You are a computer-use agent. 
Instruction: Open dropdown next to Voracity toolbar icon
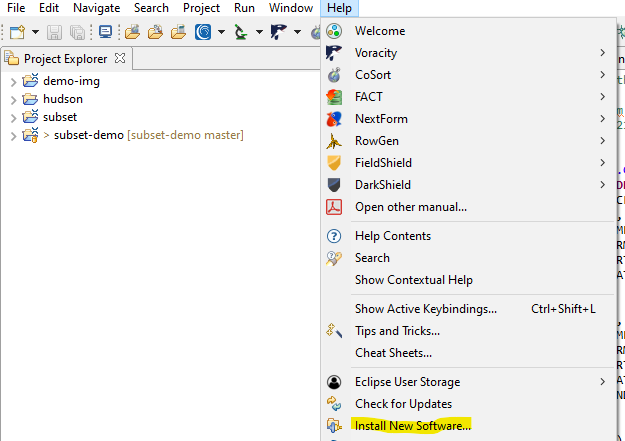pyautogui.click(x=297, y=32)
